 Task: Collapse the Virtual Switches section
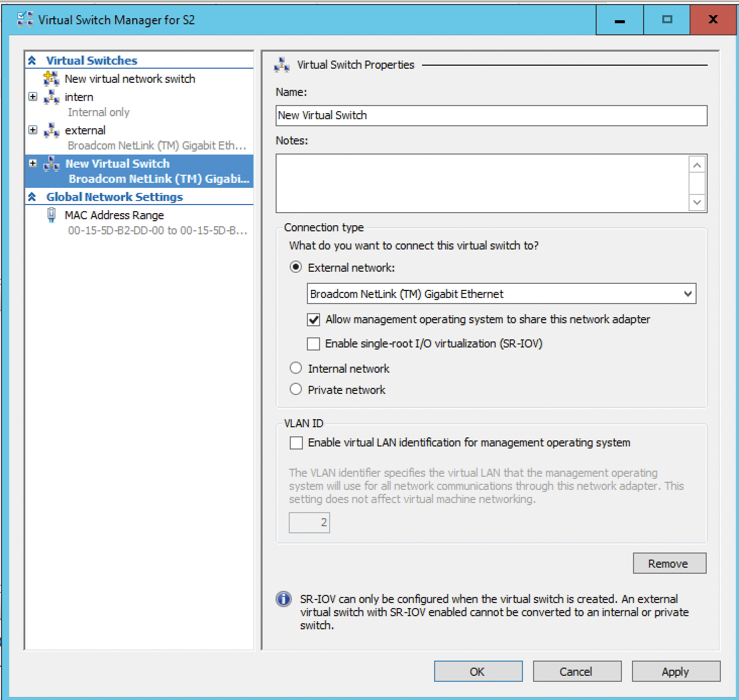[33, 60]
